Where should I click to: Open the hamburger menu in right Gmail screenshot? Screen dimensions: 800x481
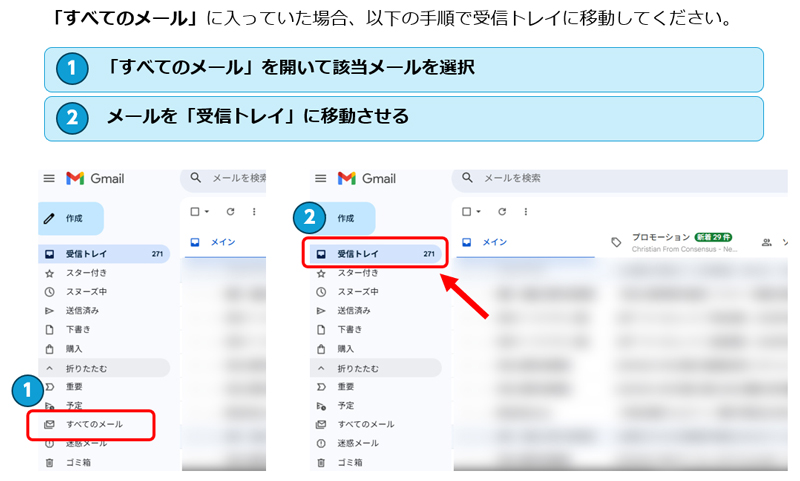320,179
